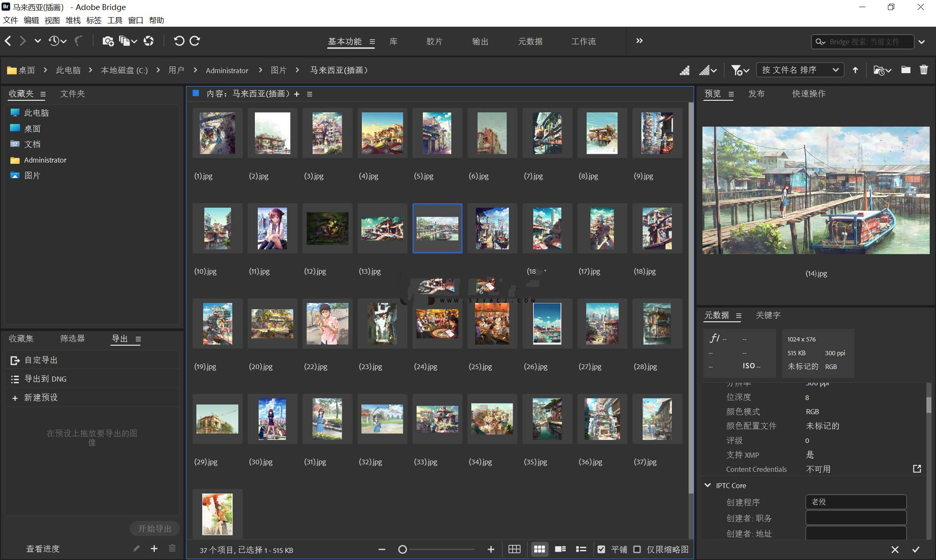Viewport: 936px width, 560px height.
Task: Click the get photos from camera icon
Action: pos(108,41)
